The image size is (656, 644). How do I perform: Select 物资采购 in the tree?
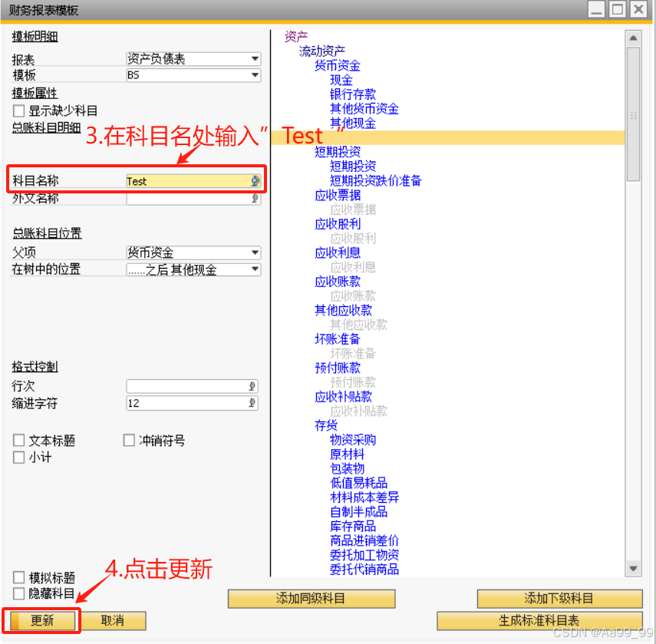353,441
